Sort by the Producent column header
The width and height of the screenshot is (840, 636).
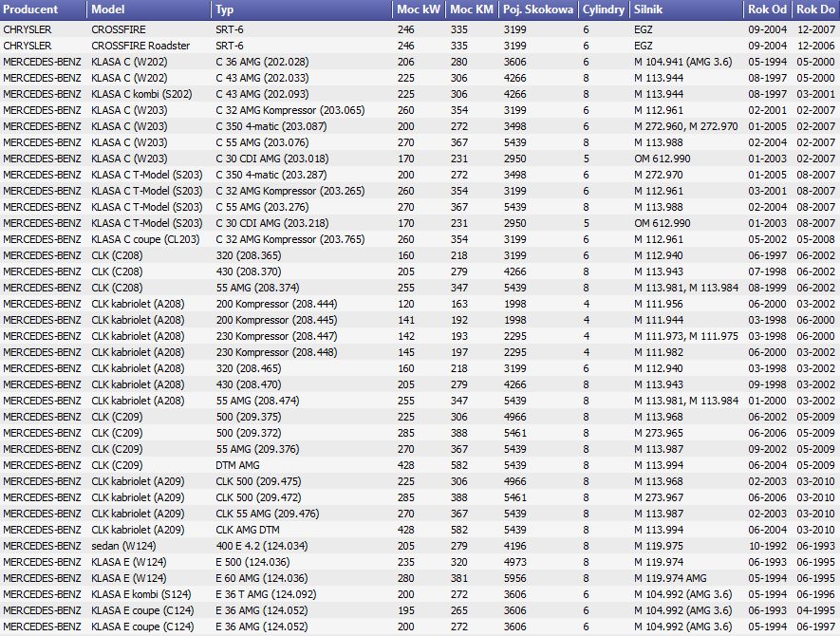pos(44,9)
